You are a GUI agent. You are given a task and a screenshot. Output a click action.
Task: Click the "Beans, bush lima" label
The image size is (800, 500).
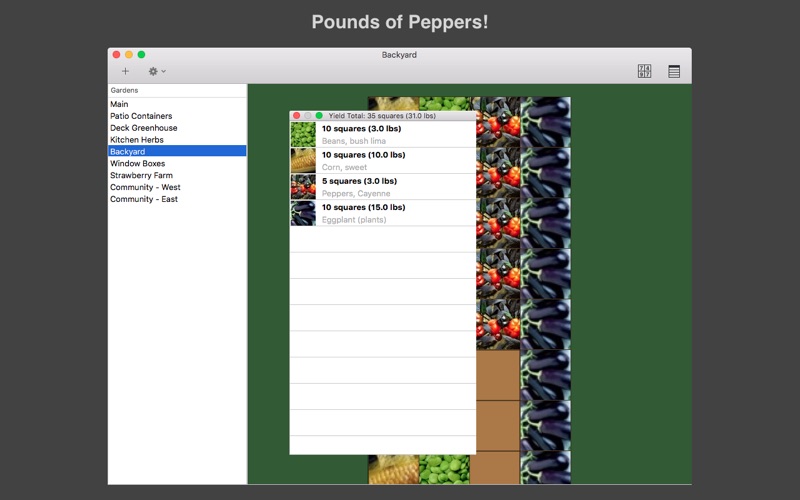point(354,141)
